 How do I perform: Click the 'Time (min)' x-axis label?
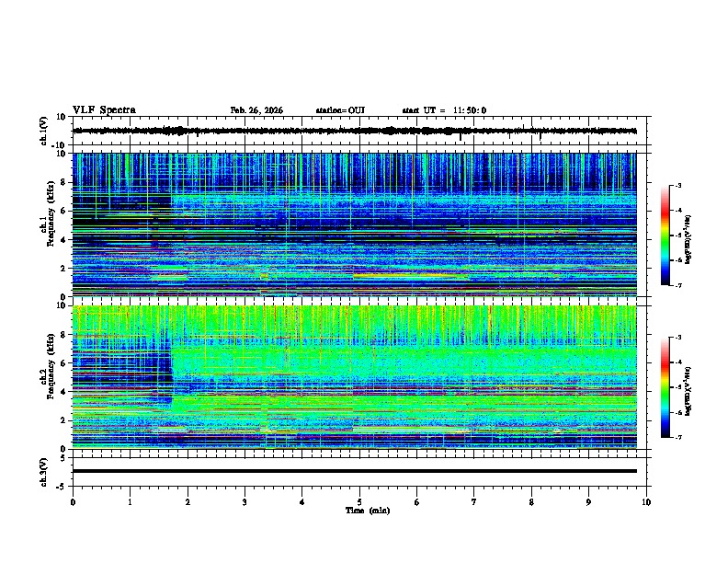368,511
